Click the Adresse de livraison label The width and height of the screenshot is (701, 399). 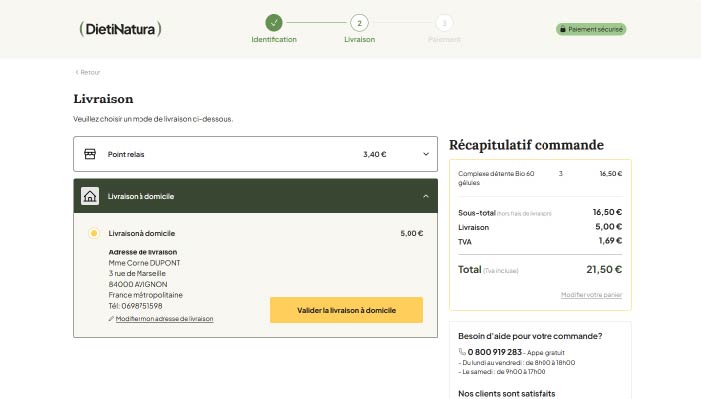point(143,252)
